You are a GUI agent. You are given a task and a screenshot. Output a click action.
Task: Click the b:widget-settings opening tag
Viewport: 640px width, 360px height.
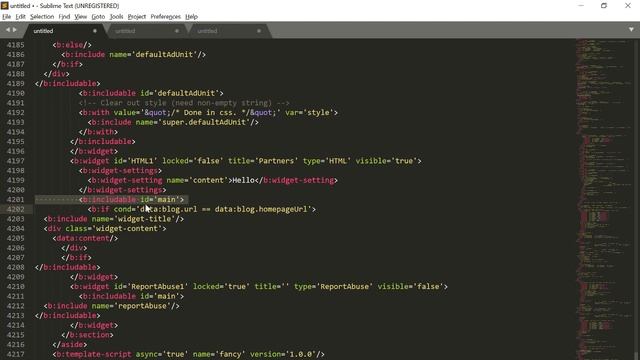coord(120,171)
